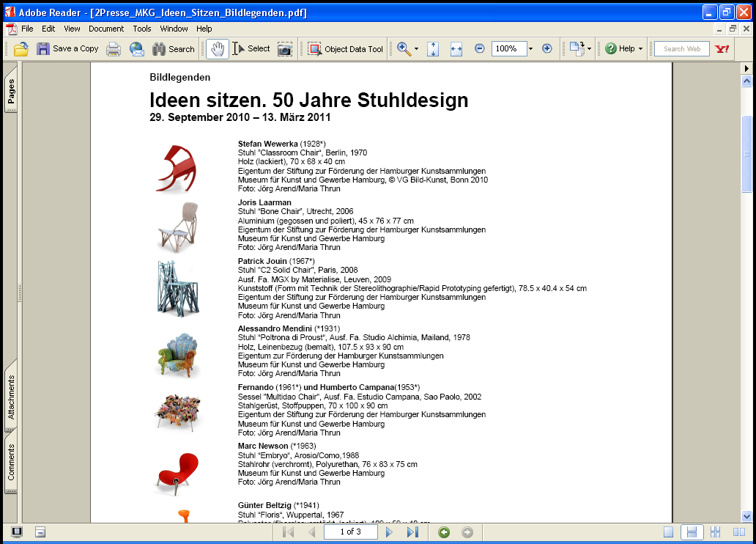The image size is (756, 544).
Task: Click the rotate page view icon
Action: [577, 48]
